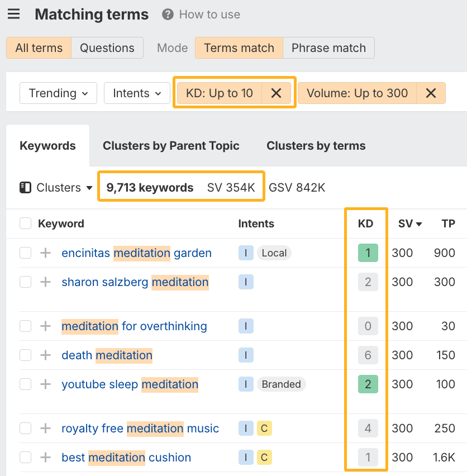Check the best meditation cushion row checkbox

pyautogui.click(x=26, y=458)
